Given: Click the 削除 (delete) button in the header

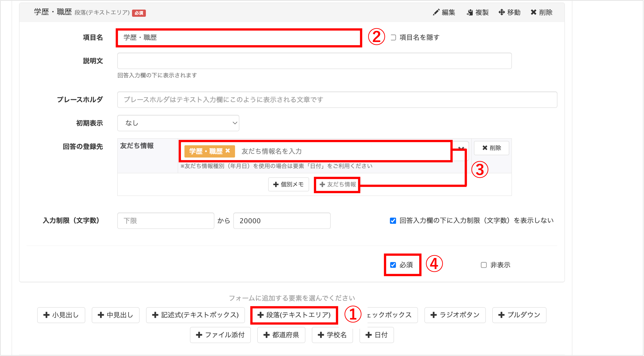Looking at the screenshot, I should click(x=542, y=12).
